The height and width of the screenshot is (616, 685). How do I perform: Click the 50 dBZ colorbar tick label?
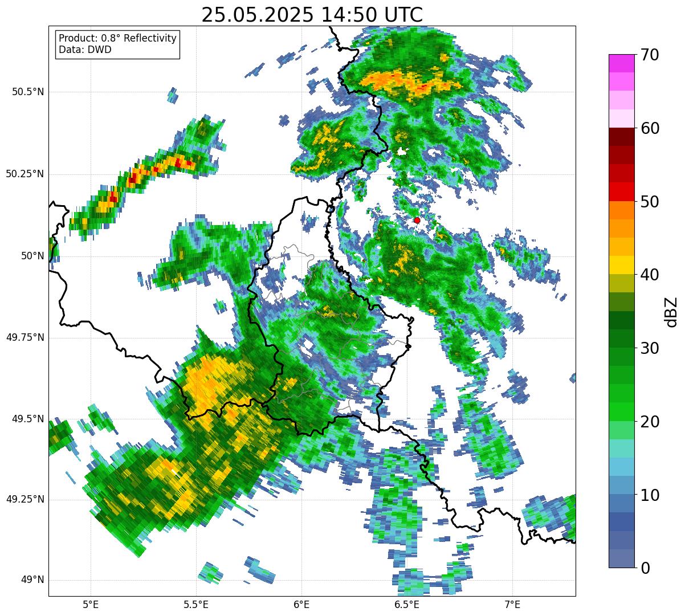(x=650, y=202)
